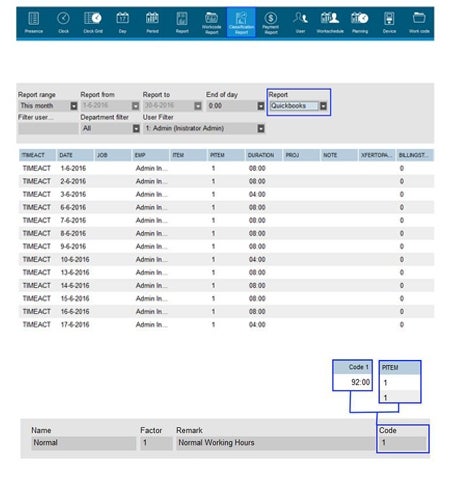Open the Device icon in toolbar
Screen dimensions: 450x500
click(389, 22)
